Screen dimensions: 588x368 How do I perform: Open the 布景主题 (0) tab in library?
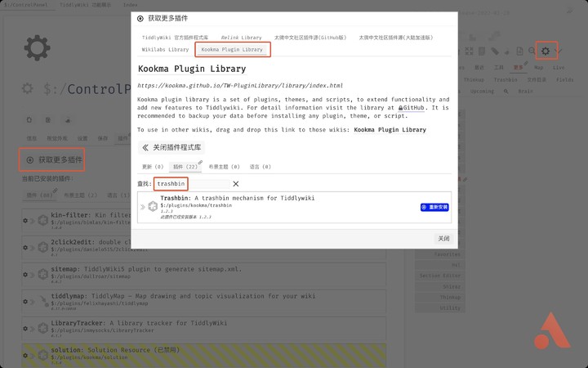pos(225,167)
